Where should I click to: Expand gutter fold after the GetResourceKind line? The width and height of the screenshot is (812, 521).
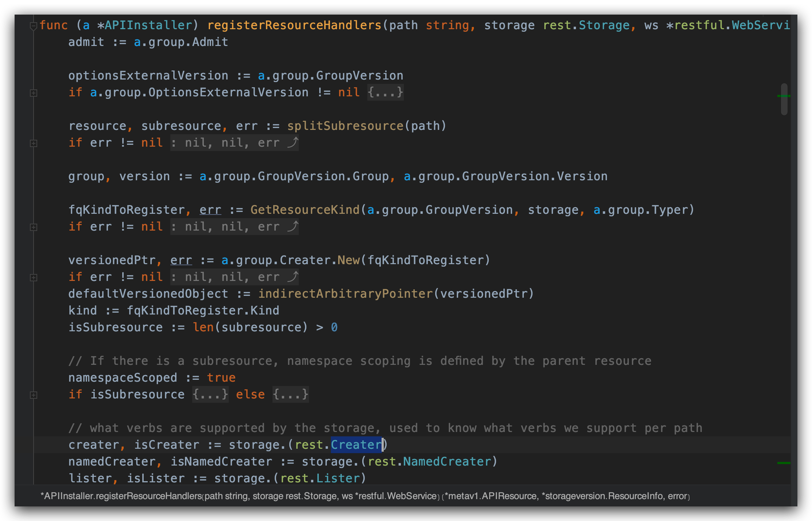(x=34, y=227)
